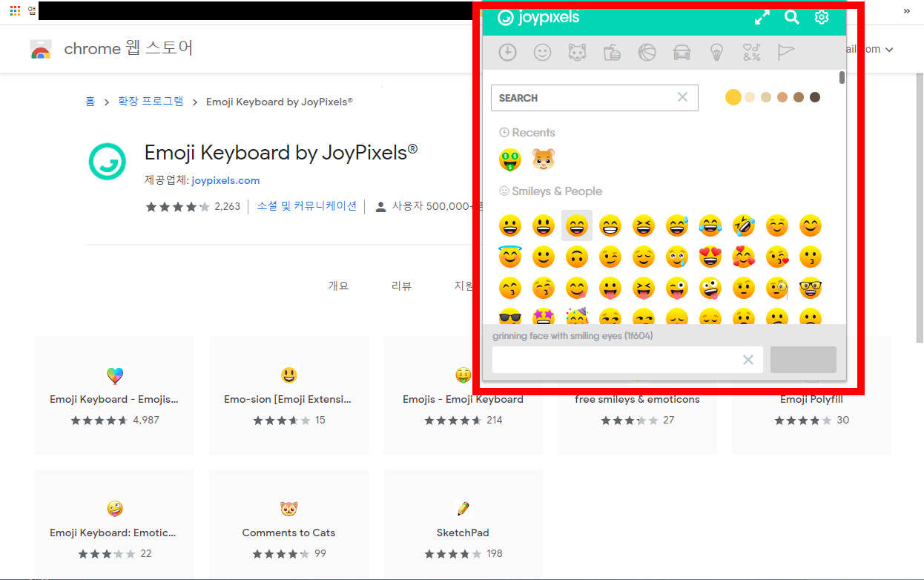Open the Comments to Cats card

(x=288, y=524)
